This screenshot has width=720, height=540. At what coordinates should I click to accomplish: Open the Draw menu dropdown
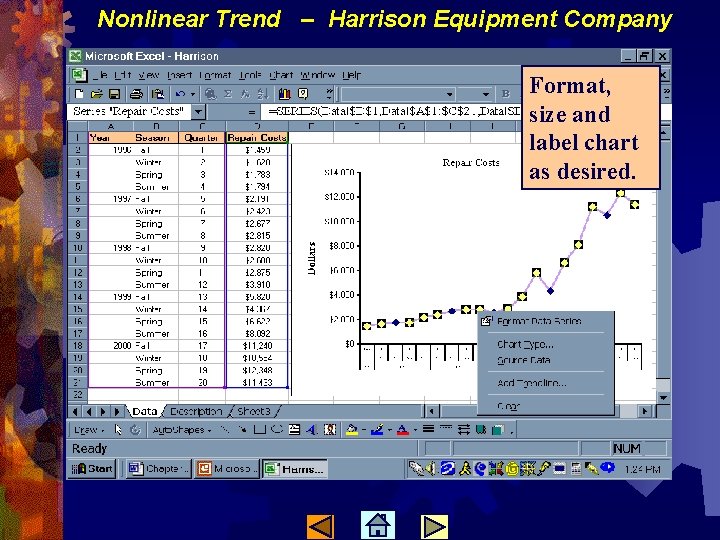89,430
